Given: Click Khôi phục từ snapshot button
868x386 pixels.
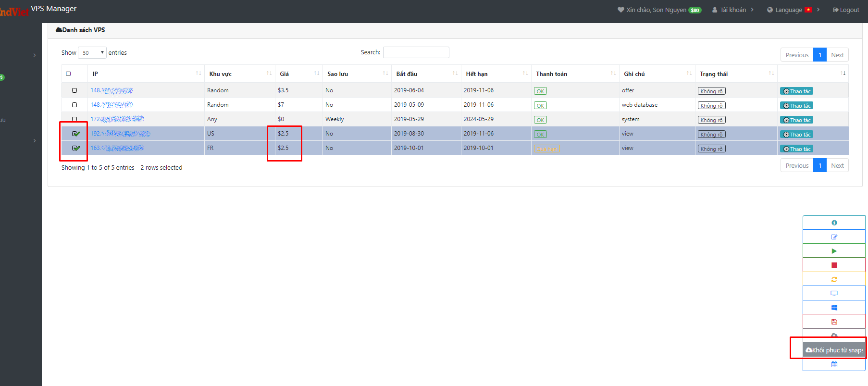Looking at the screenshot, I should point(834,350).
